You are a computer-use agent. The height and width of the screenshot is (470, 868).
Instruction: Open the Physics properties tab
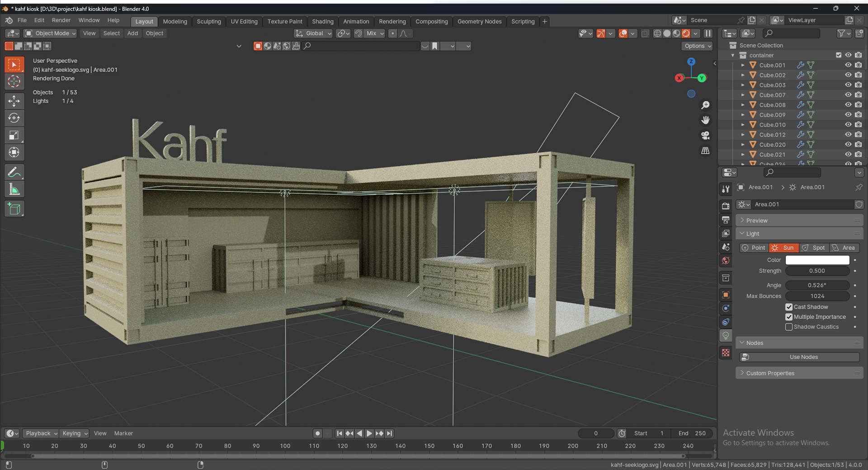[x=726, y=308]
